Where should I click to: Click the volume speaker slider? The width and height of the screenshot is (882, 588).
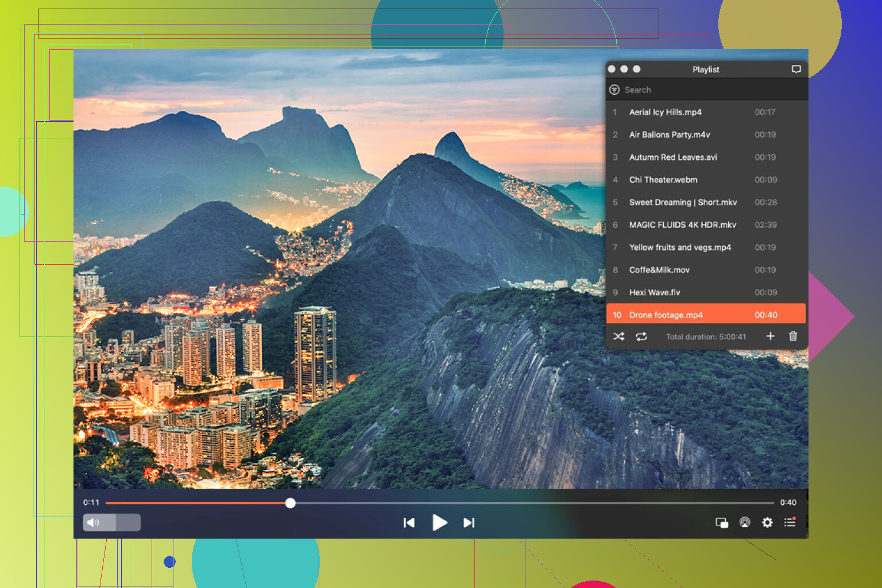point(111,523)
